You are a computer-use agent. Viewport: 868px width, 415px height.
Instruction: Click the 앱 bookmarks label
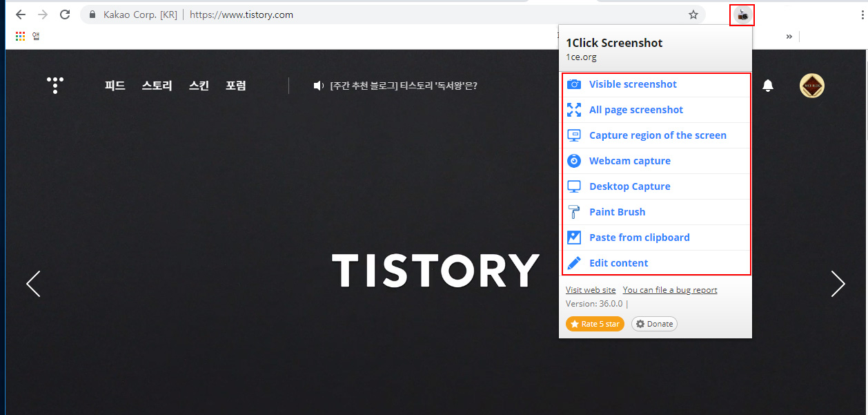coord(36,36)
